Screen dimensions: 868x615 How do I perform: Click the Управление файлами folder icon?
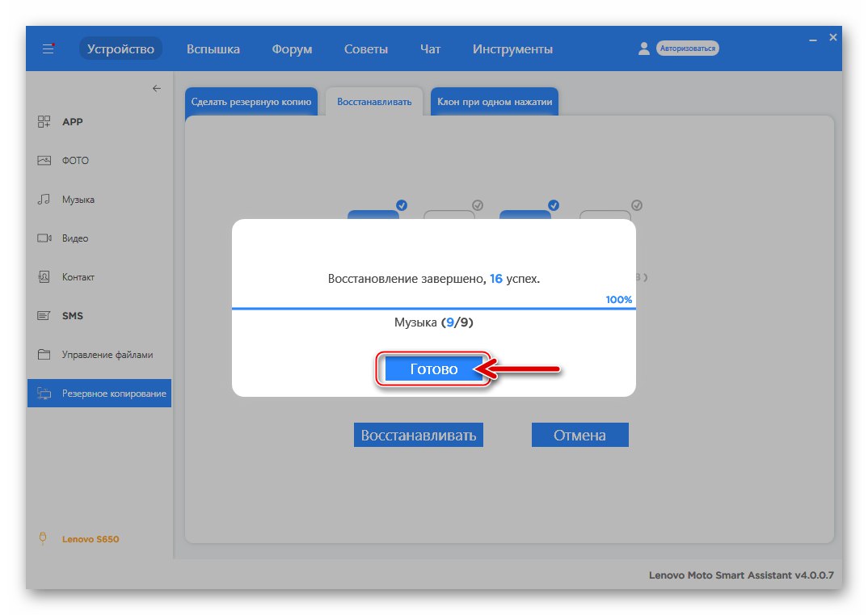tap(44, 354)
